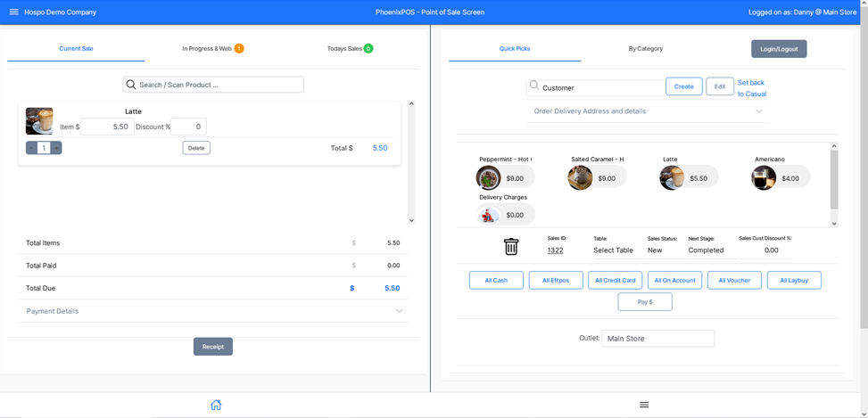The image size is (868, 418).
Task: Open the Select Table dropdown
Action: point(613,250)
